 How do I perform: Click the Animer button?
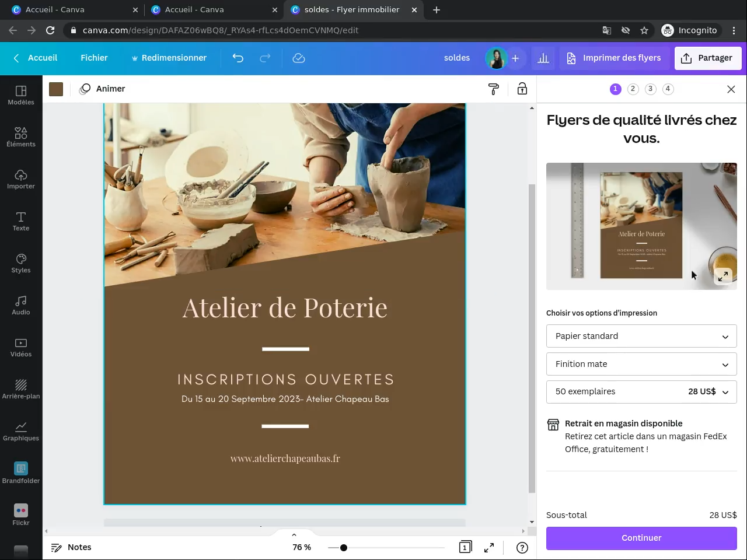click(103, 89)
